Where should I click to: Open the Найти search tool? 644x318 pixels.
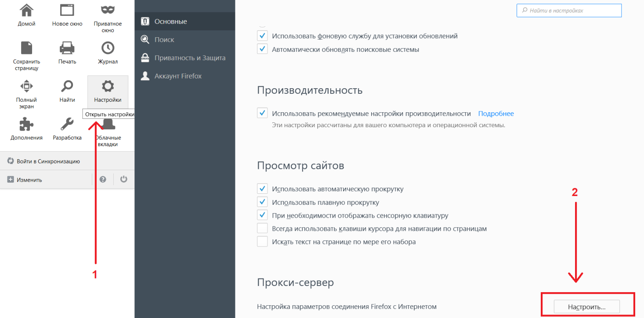click(x=67, y=91)
